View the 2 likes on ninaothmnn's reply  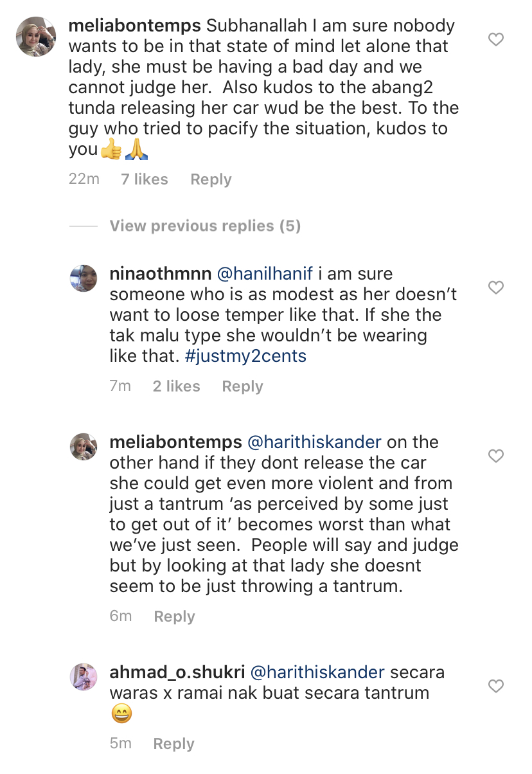[177, 386]
